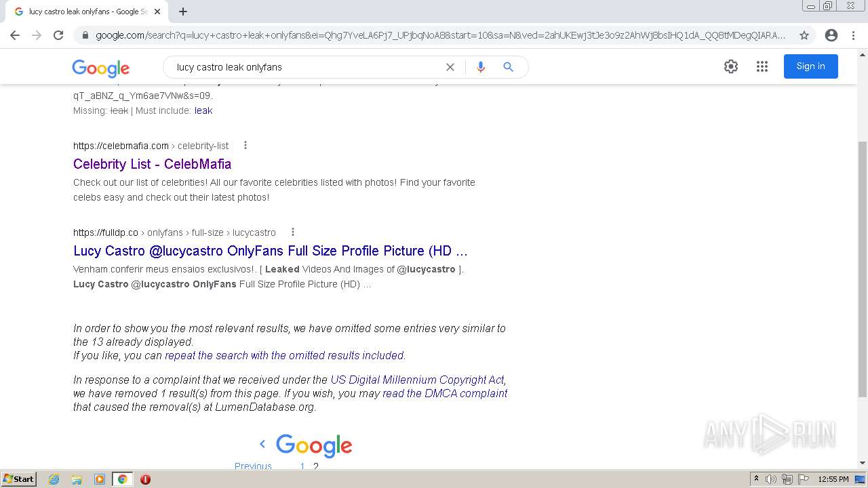Go to results page 1
This screenshot has width=868, height=488.
[302, 466]
